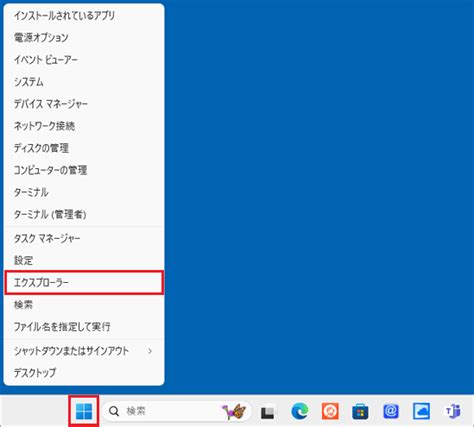Launch Microsoft Edge from taskbar

tap(299, 411)
